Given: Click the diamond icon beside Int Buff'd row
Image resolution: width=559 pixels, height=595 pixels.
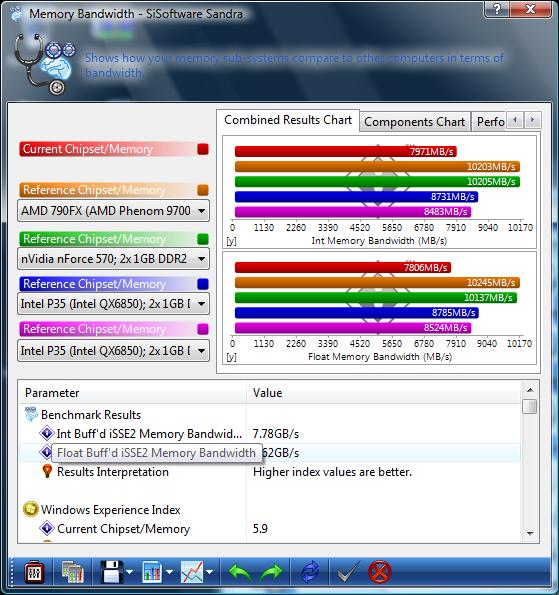Looking at the screenshot, I should click(x=47, y=433).
